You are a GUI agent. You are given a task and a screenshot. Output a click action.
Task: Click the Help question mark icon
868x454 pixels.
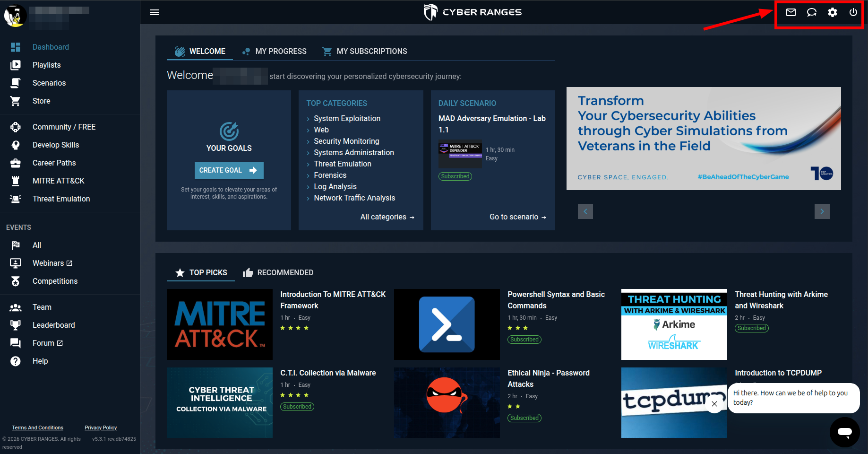click(16, 361)
